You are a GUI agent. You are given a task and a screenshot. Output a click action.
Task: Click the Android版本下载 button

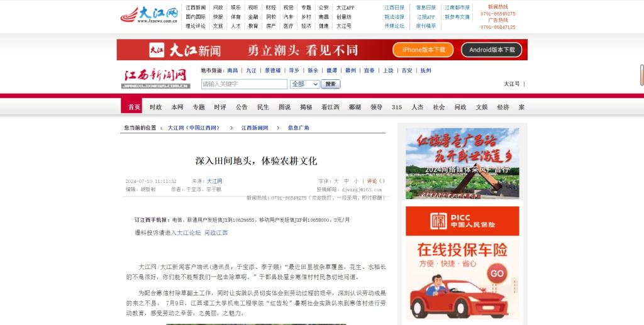click(492, 50)
